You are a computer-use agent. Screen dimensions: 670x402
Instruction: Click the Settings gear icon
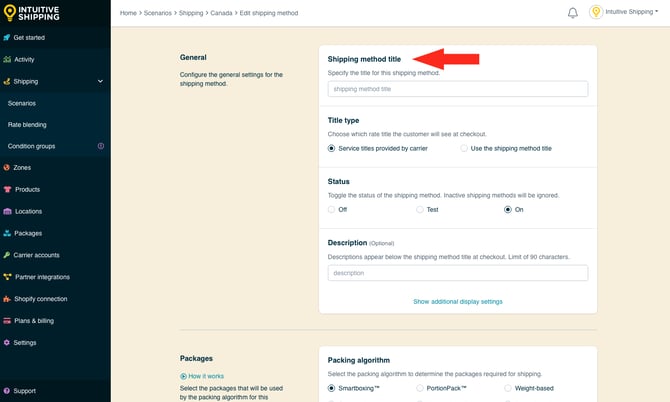(7, 342)
